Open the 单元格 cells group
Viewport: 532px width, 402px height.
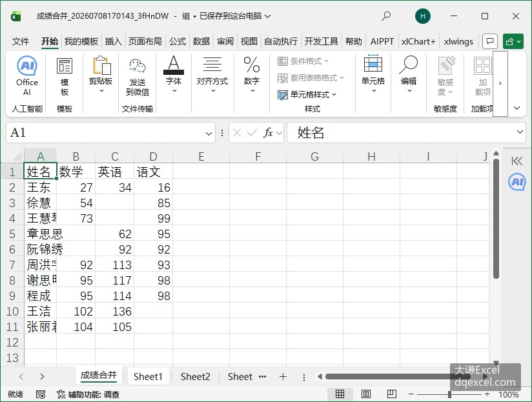click(373, 75)
